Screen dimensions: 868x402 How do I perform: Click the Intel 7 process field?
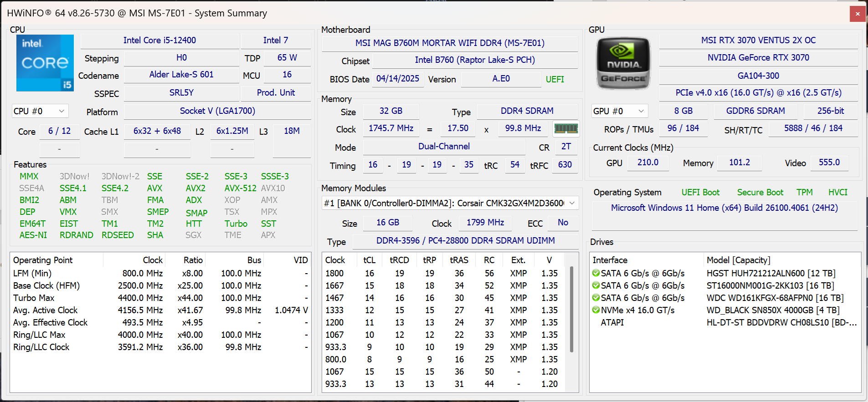[x=276, y=41]
